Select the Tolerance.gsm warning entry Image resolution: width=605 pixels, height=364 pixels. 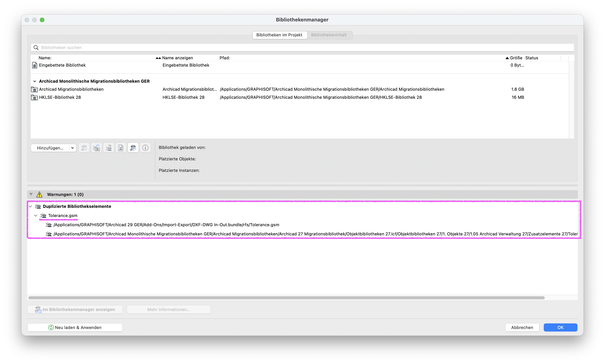pos(63,216)
